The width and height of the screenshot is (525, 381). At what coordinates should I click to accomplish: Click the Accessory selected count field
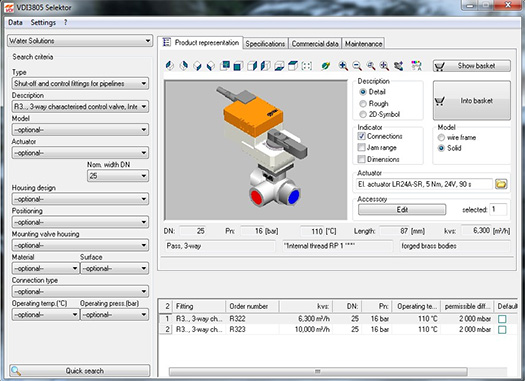coord(498,210)
